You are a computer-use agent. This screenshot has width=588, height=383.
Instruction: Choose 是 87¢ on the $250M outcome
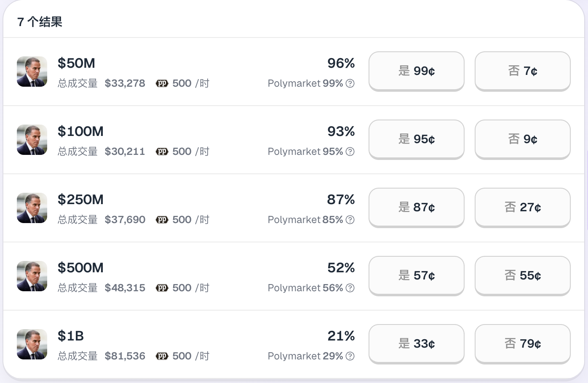pos(417,207)
